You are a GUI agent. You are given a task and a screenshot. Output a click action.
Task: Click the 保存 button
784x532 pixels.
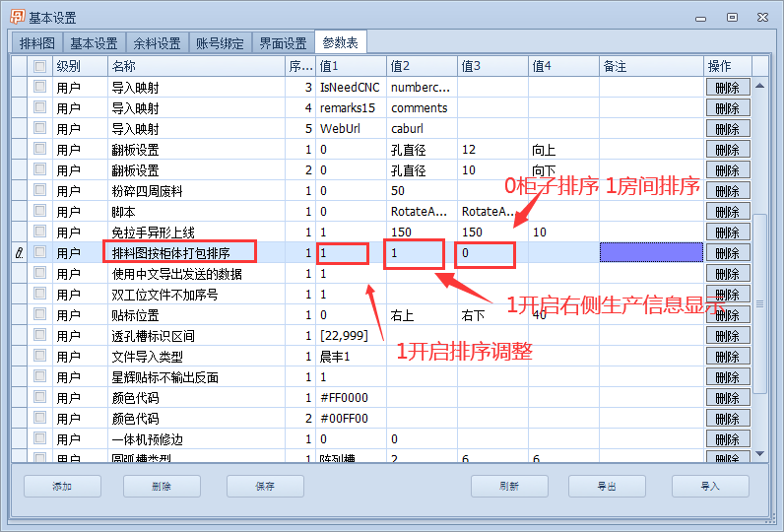click(265, 486)
